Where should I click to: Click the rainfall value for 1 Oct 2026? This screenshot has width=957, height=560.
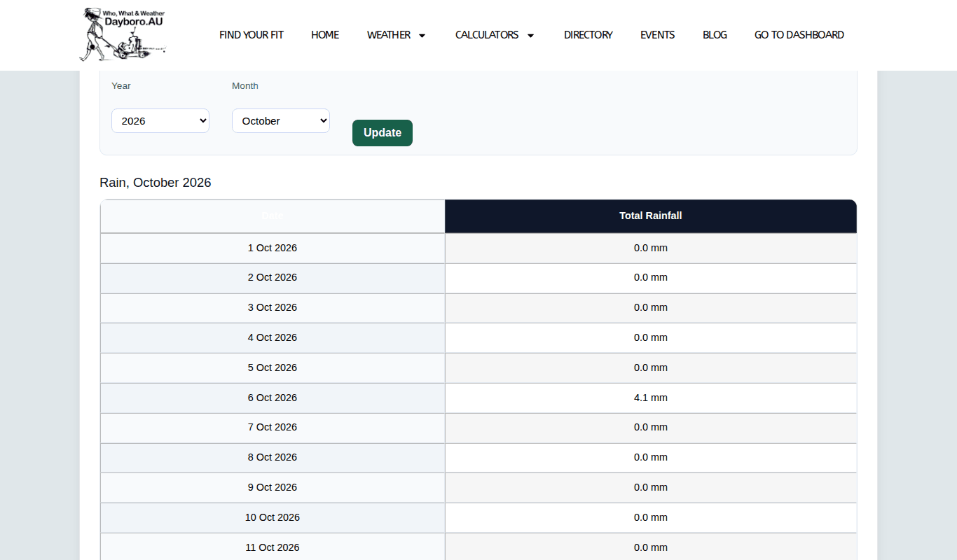[651, 248]
